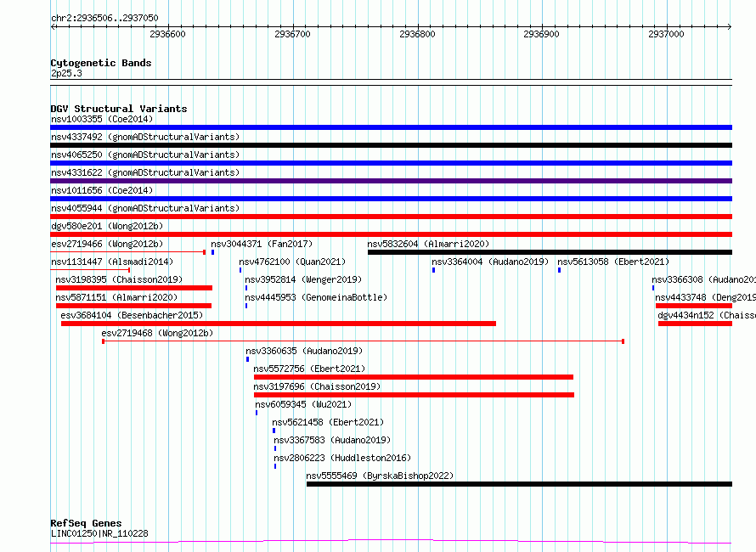The image size is (756, 552).
Task: Select nsv4762100 (Quan2021) label
Action: 293,262
